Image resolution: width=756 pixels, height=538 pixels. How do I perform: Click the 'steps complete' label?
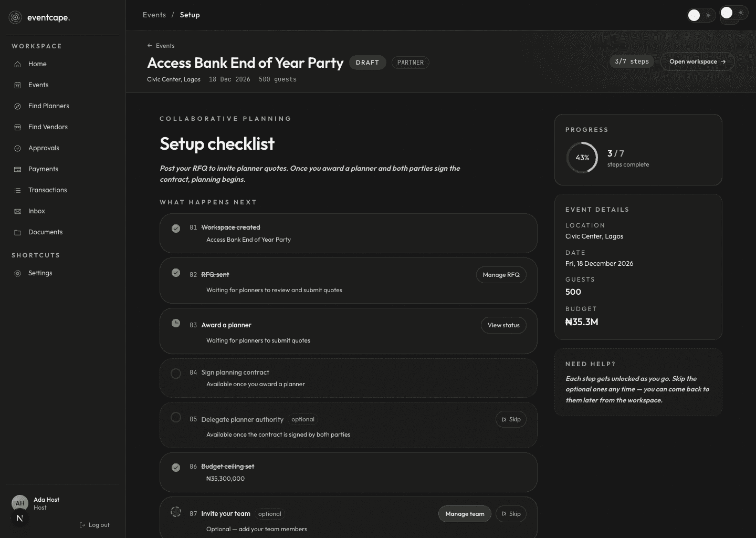coord(628,164)
